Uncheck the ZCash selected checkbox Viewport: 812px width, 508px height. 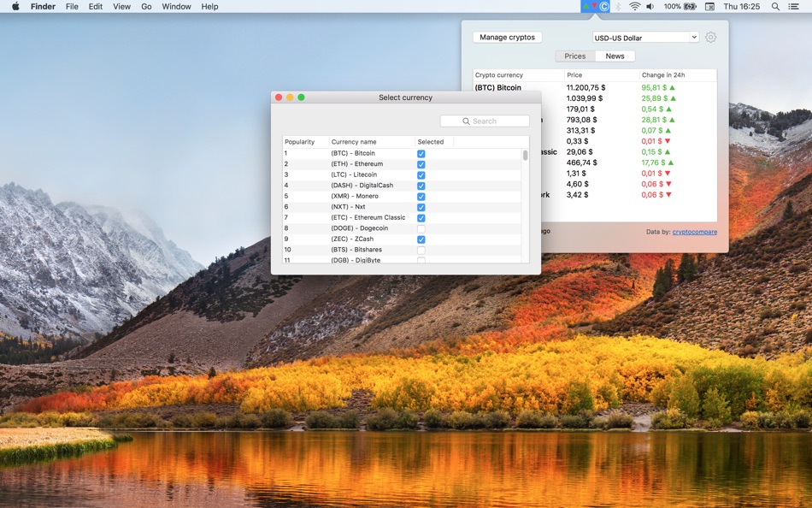click(421, 239)
